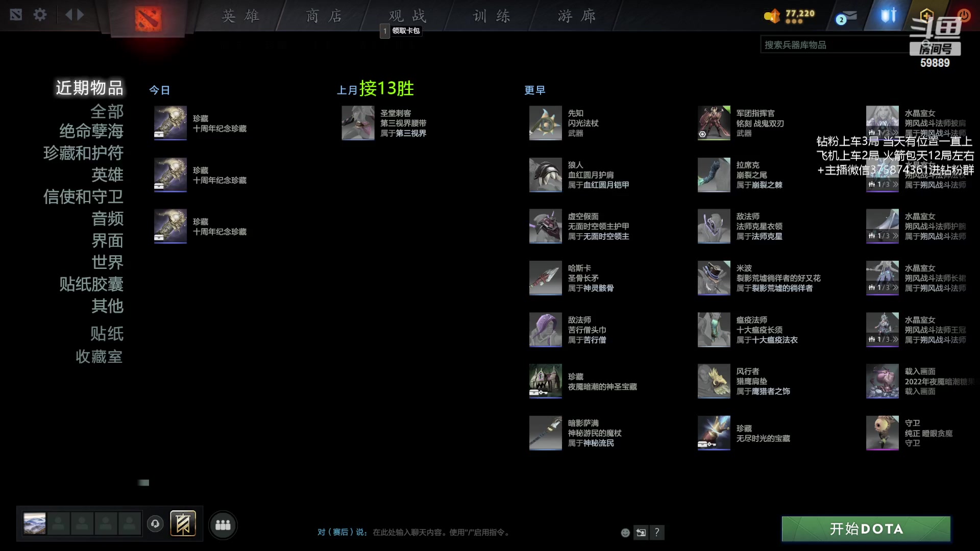Screen dimensions: 980x551
Task: Click the voice chat headset icon
Action: pyautogui.click(x=155, y=524)
